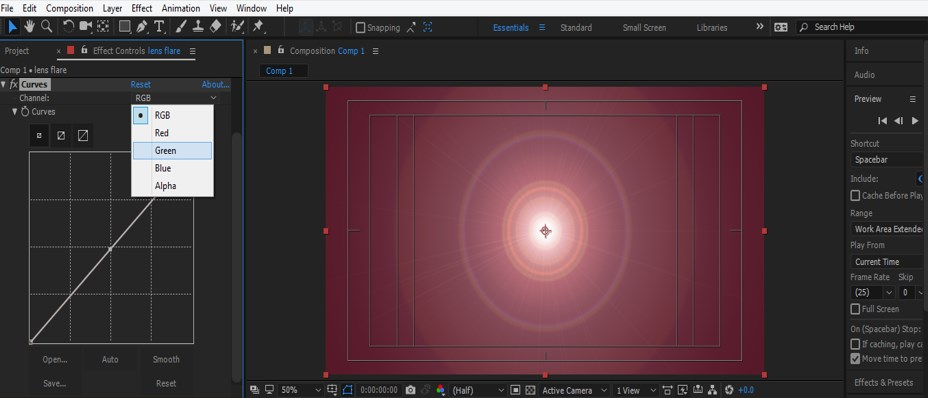Select the smallest curve graph size button

[39, 136]
